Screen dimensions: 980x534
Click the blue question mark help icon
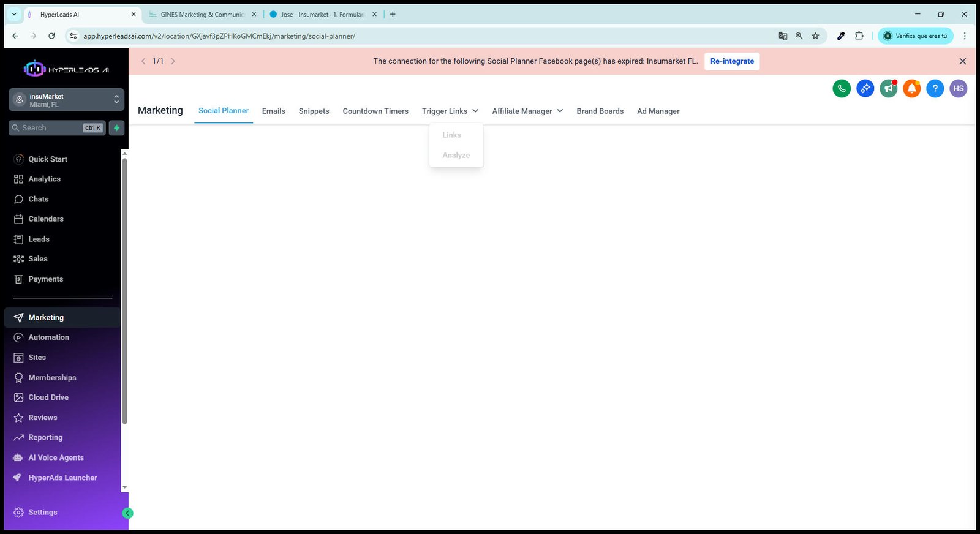click(x=935, y=89)
